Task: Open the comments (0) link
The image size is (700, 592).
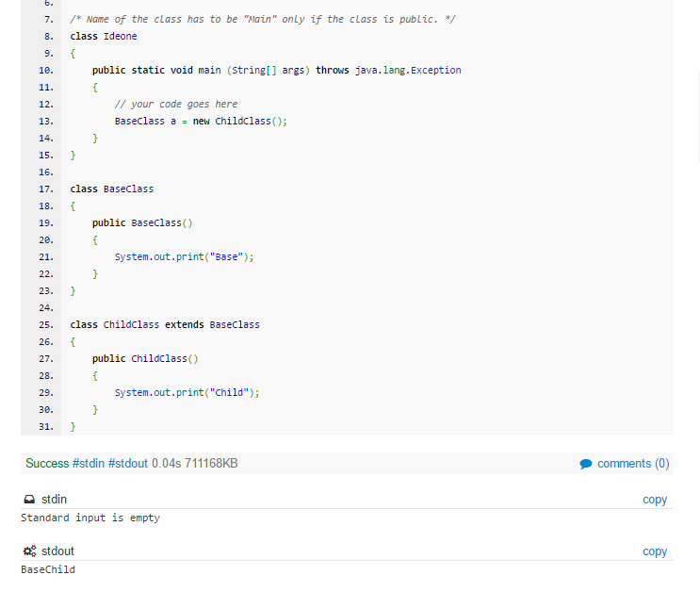Action: coord(633,464)
